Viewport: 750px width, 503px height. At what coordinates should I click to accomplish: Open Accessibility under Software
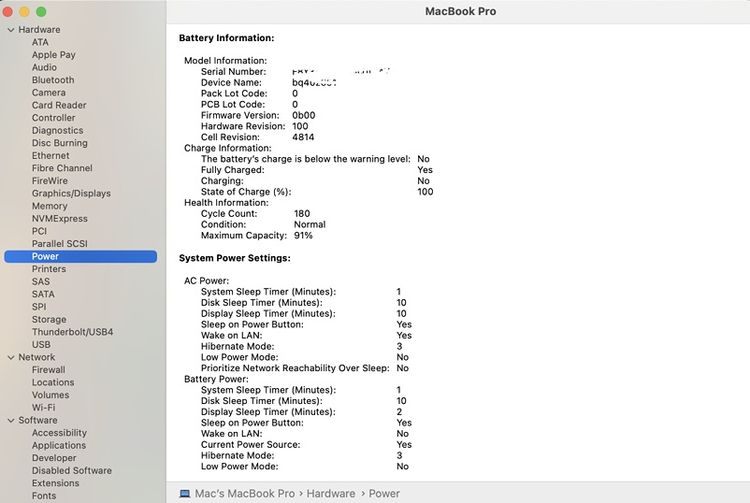pos(59,433)
